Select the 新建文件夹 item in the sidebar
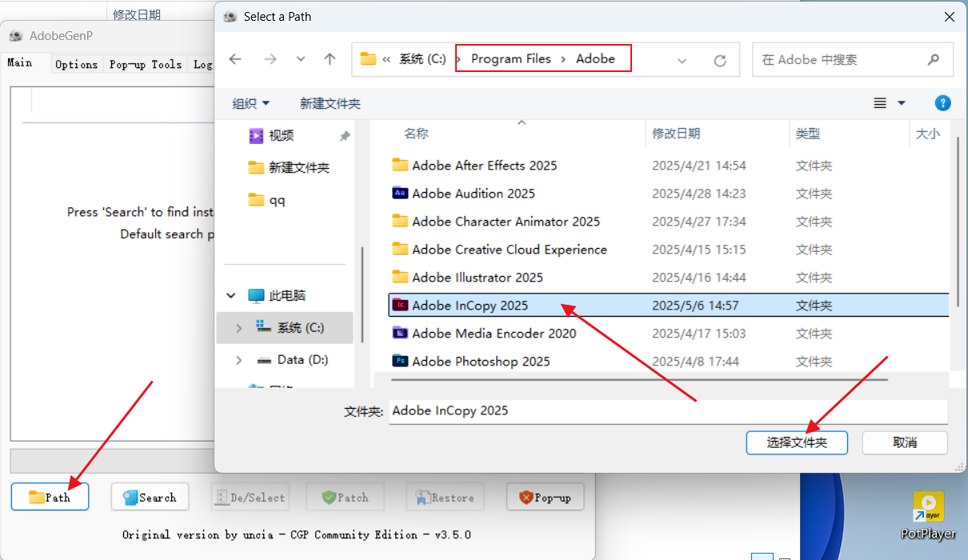The width and height of the screenshot is (968, 560). pyautogui.click(x=299, y=167)
